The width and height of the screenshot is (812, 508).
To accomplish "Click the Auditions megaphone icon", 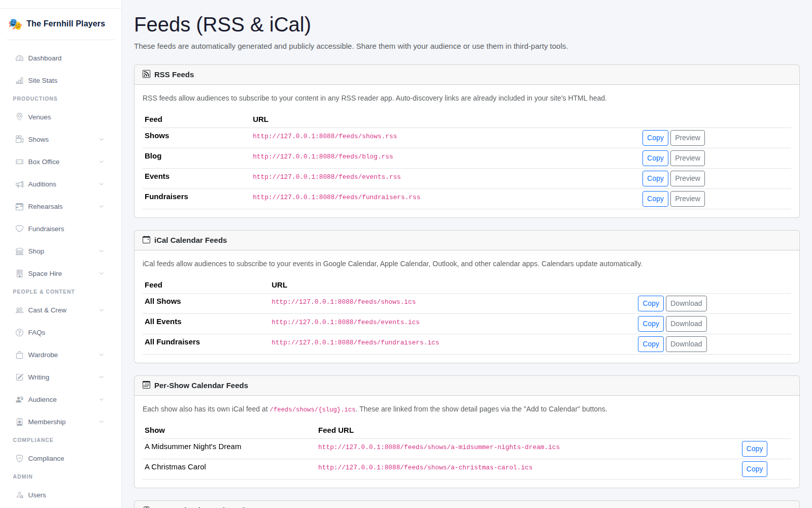I will [x=19, y=184].
